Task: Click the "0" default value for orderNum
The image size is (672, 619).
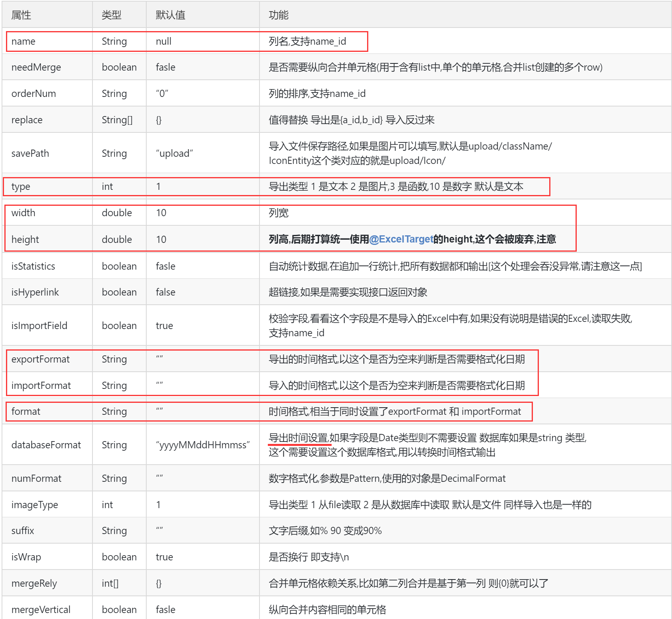Action: coord(162,93)
